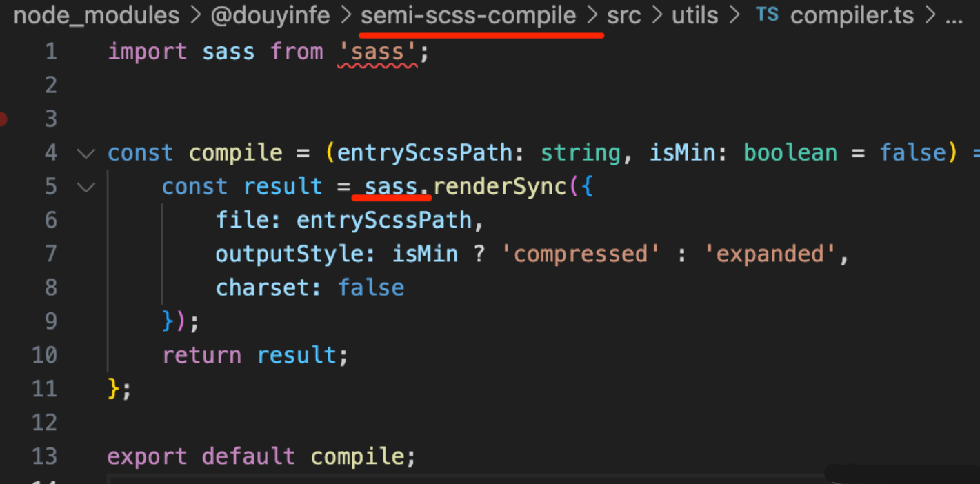Open the compiler.ts breadcrumb file

click(852, 15)
